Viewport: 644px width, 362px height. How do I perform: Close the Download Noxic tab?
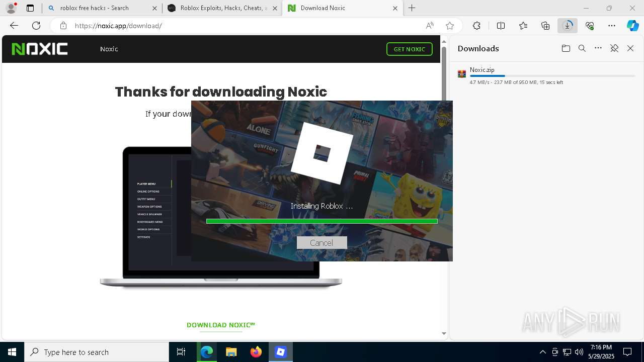coord(395,8)
